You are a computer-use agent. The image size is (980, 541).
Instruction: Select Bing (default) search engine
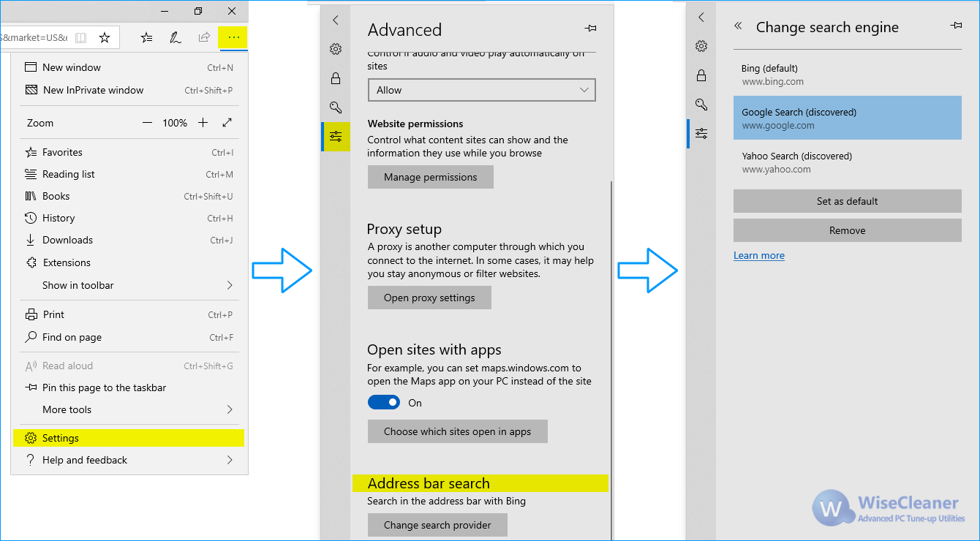[848, 75]
